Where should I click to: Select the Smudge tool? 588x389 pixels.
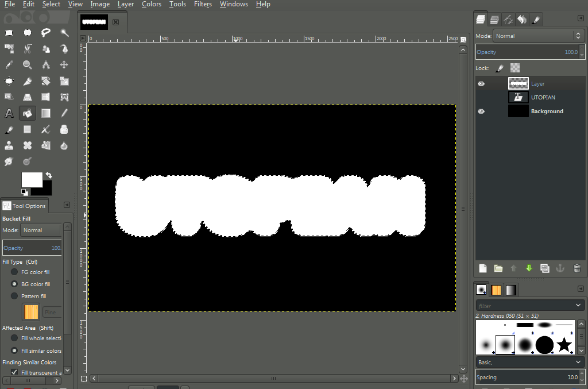(9, 161)
